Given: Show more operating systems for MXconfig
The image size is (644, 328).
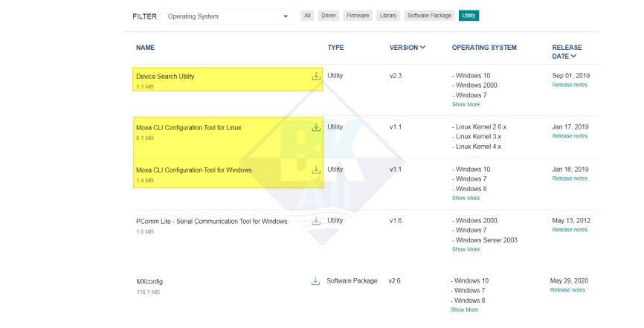Looking at the screenshot, I should (x=464, y=310).
